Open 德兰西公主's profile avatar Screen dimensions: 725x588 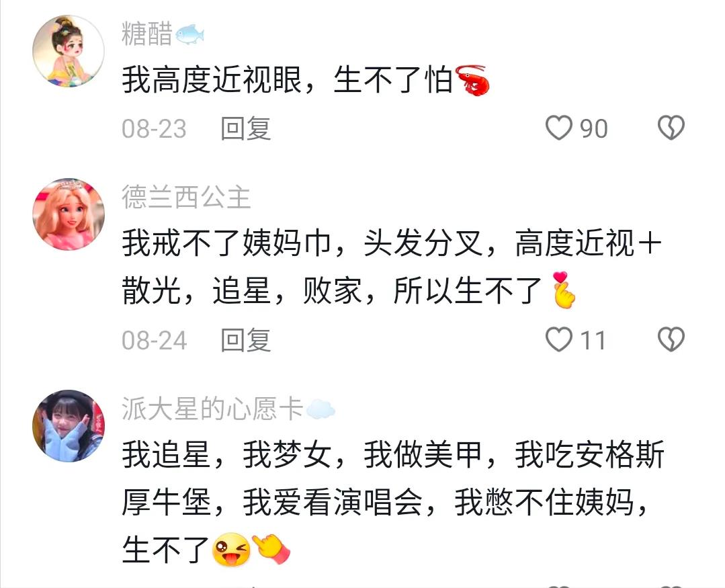point(69,214)
